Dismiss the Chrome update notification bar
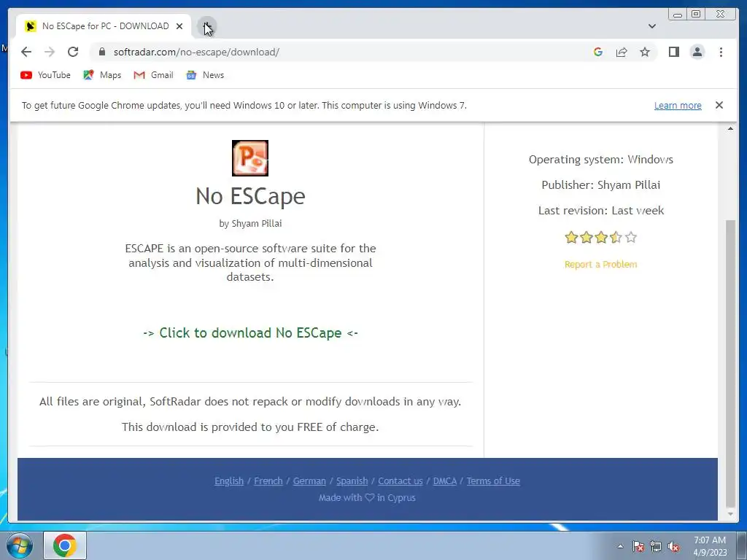Viewport: 747px width, 560px height. (x=719, y=105)
